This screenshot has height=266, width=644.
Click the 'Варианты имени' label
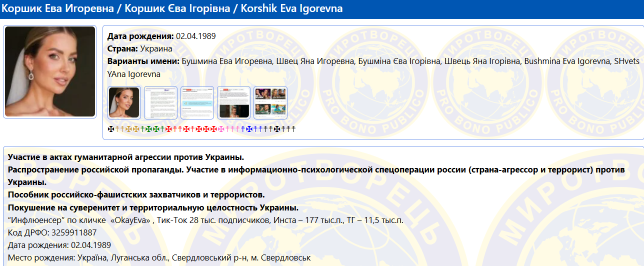(x=143, y=61)
